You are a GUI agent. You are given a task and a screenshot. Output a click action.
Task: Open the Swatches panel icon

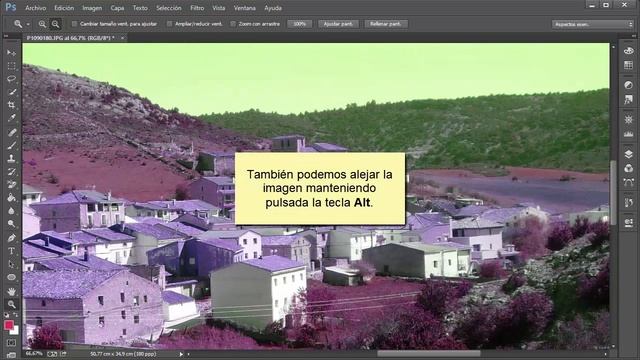click(629, 65)
